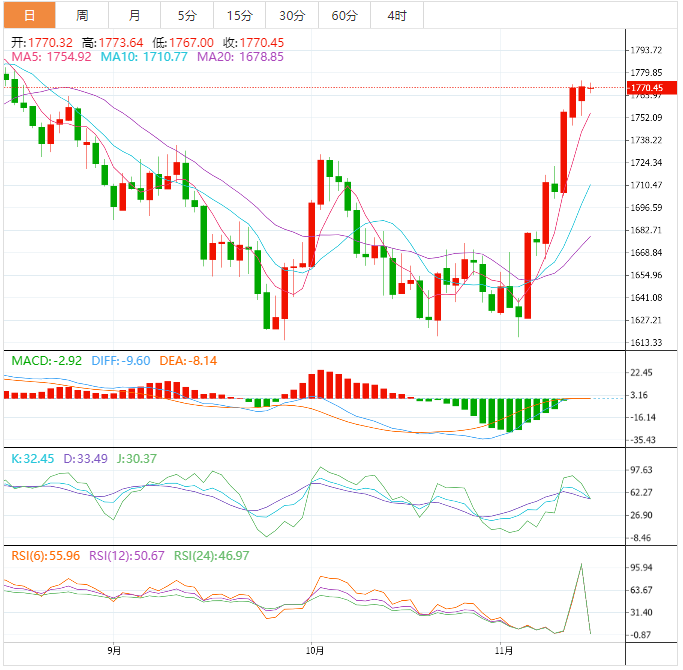This screenshot has width=683, height=670.
Task: Open the 5分 timeframe tab
Action: click(187, 16)
